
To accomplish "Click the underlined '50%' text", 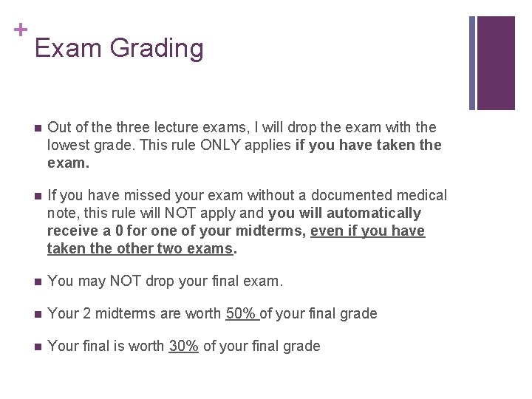I will 242,313.
